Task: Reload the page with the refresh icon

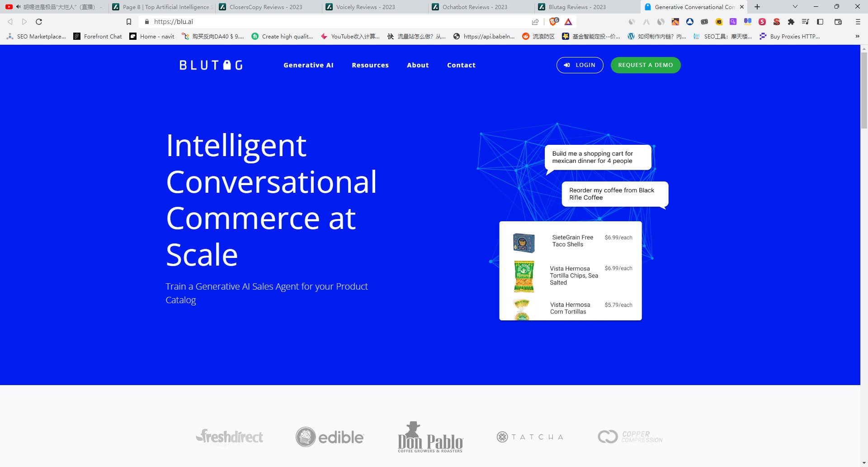Action: click(x=39, y=22)
